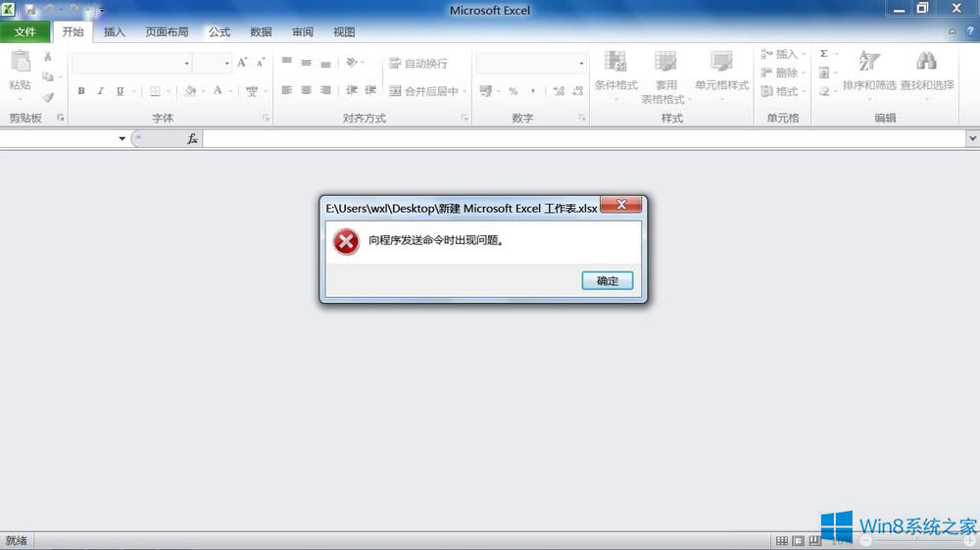Click the 合并后居中 merge and center button
Screen dimensions: 980x550
pyautogui.click(x=423, y=91)
